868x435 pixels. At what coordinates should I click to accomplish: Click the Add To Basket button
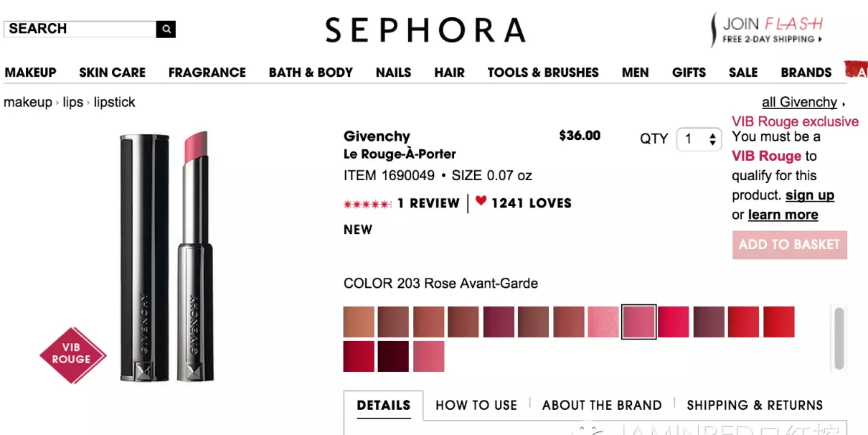click(789, 245)
